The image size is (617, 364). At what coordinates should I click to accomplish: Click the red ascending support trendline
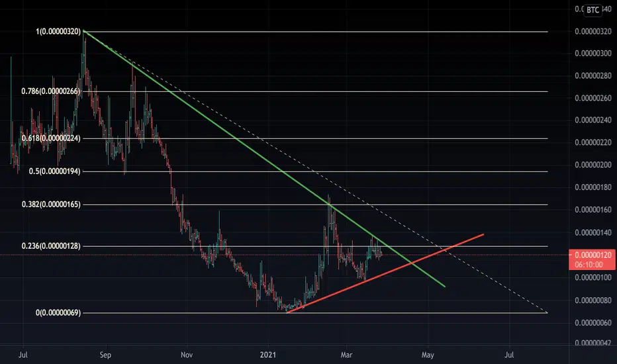[x=385, y=273]
